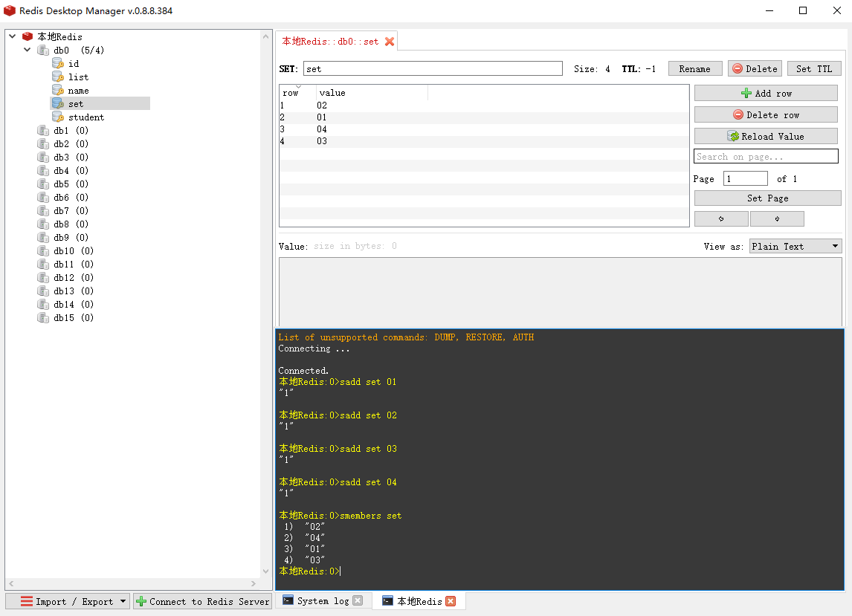Select table row with value 02

coord(483,106)
